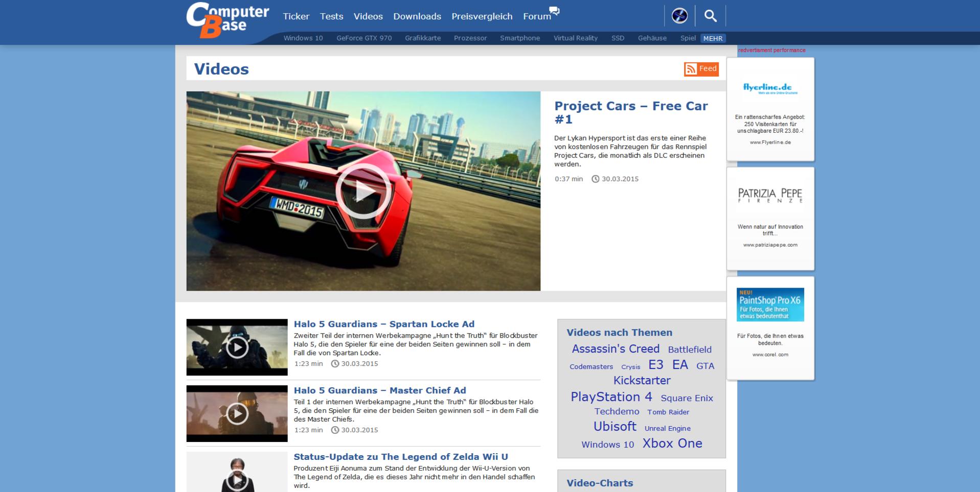Go to the Videos menu item
The image size is (980, 492).
368,16
